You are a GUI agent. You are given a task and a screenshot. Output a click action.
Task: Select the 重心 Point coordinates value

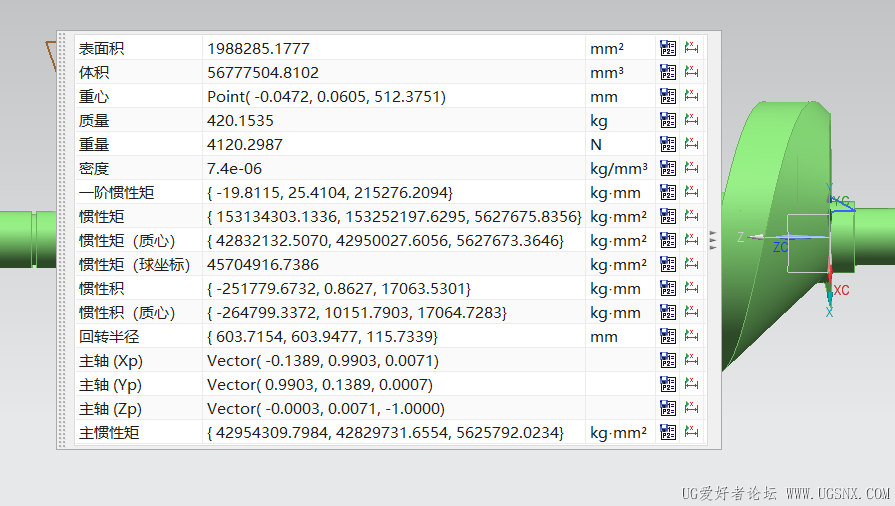tap(326, 97)
